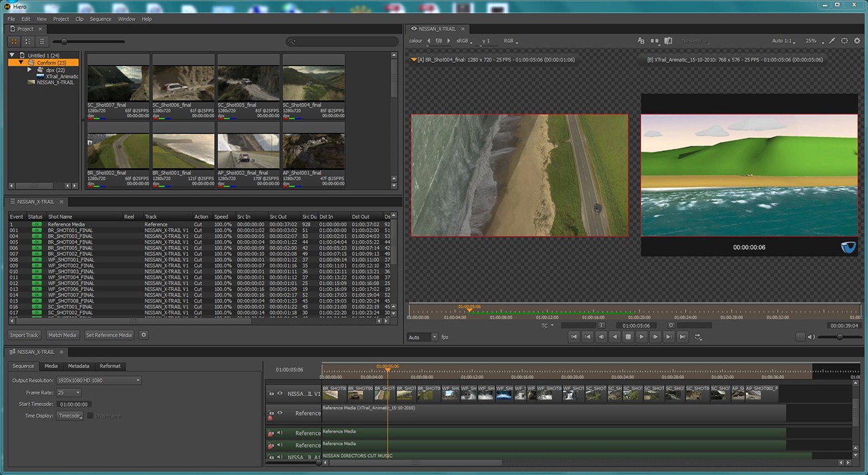Viewport: 868px width, 475px height.
Task: Toggle the Drop Frame checkbox
Action: [x=90, y=416]
